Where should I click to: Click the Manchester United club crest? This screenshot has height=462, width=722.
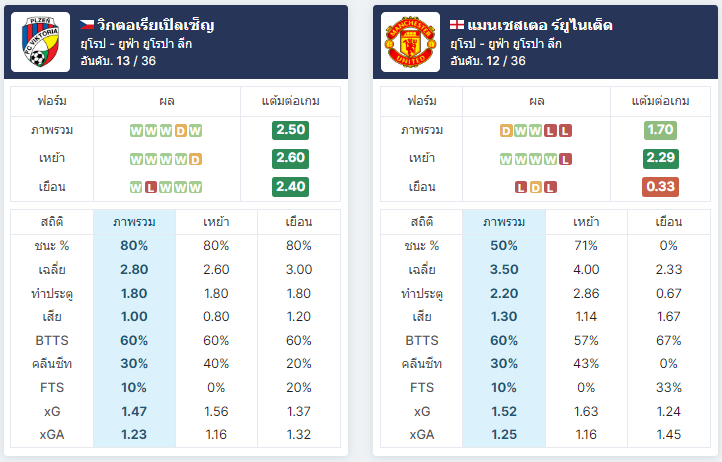(411, 42)
